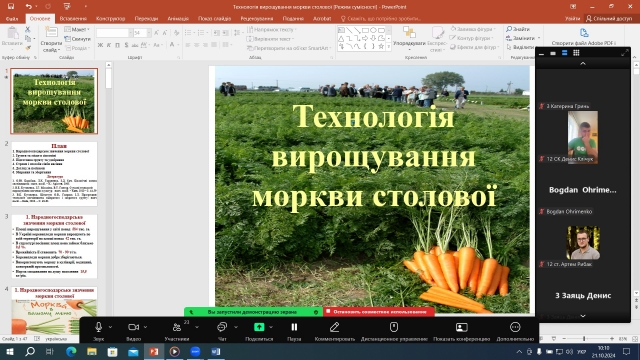This screenshot has width=640, height=360.
Task: Expand share options arrow in Zoom
Action: pyautogui.click(x=271, y=327)
